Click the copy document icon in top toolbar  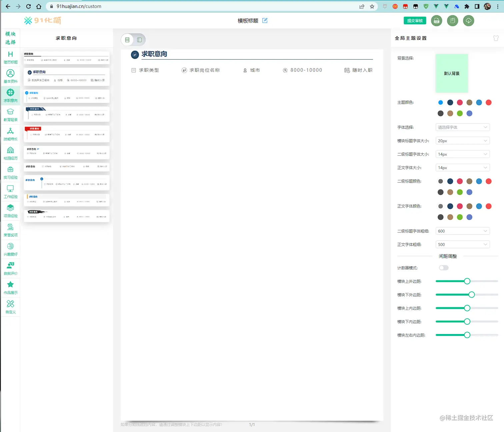[x=452, y=21]
